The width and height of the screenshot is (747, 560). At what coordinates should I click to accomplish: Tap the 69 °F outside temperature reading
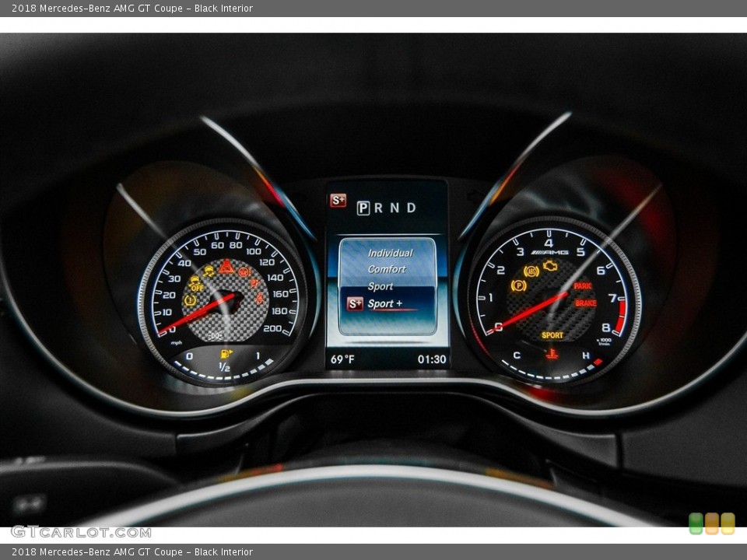coord(342,359)
